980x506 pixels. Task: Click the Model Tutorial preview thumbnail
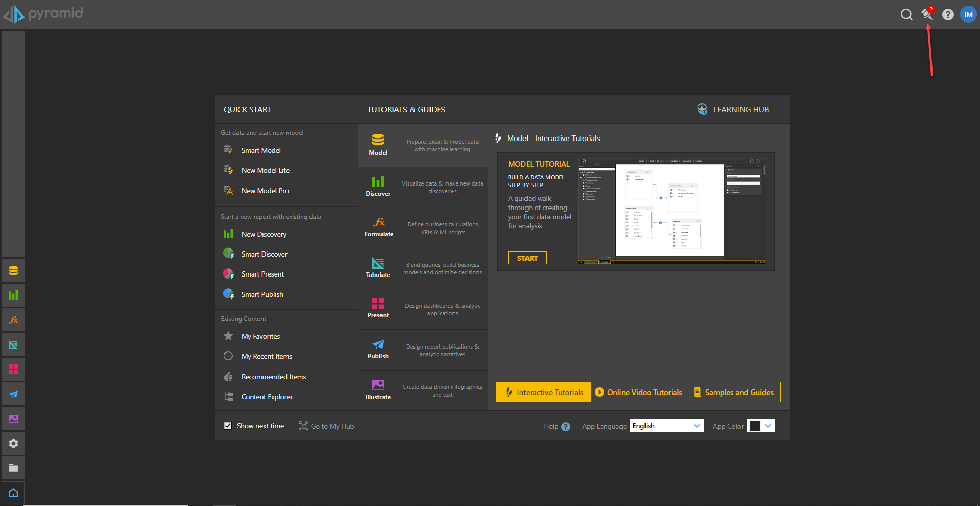[672, 211]
